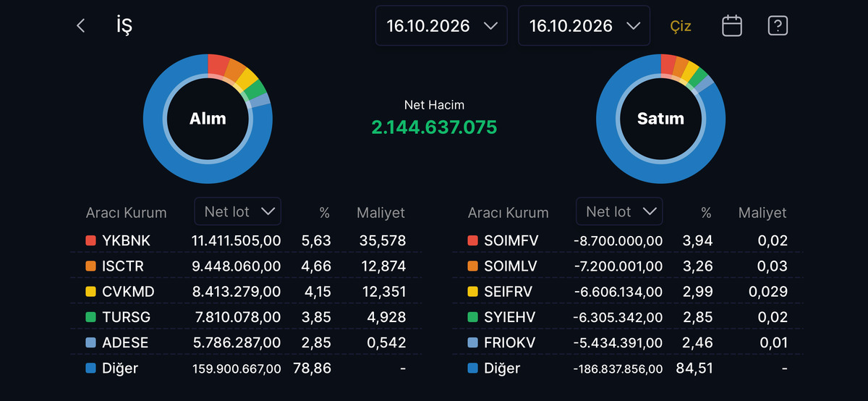This screenshot has height=401, width=868.
Task: Open the CVKMD row
Action: pyautogui.click(x=246, y=292)
